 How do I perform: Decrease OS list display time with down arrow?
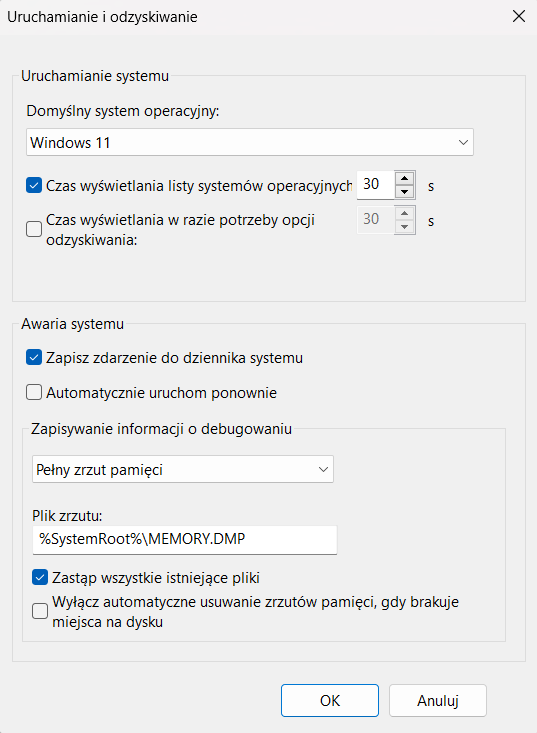point(405,192)
